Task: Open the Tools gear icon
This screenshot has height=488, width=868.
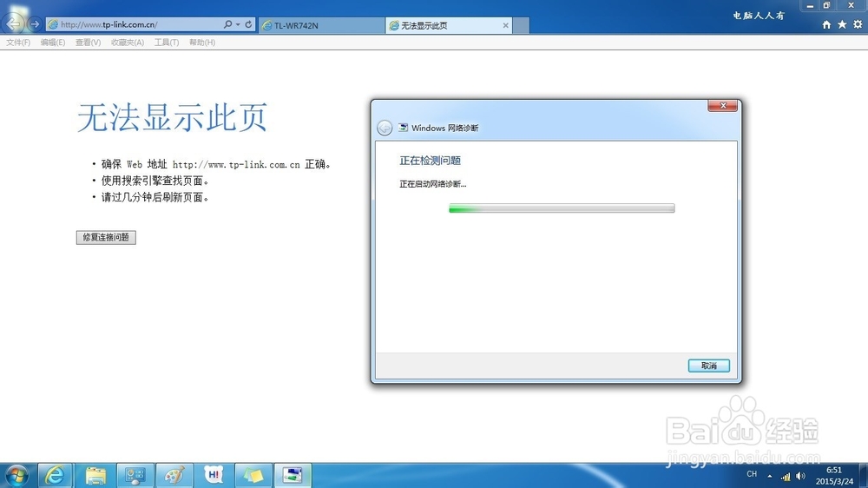Action: (x=858, y=24)
